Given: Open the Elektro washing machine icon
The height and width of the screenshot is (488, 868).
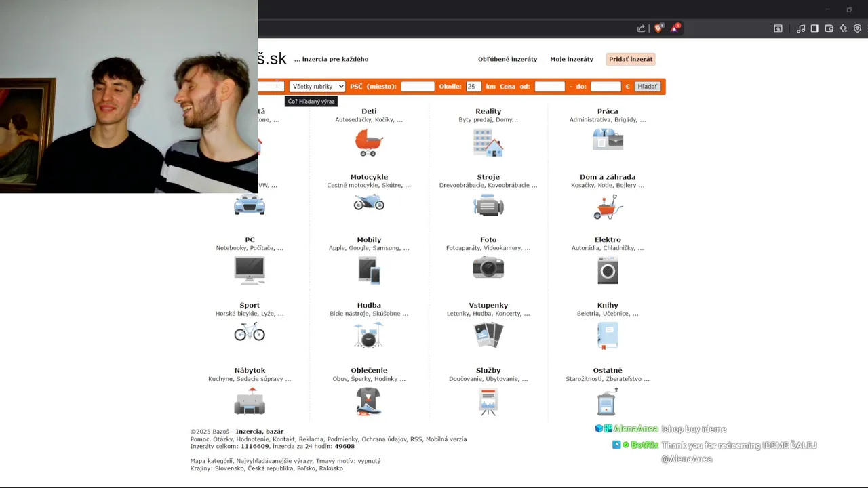Looking at the screenshot, I should (x=608, y=270).
